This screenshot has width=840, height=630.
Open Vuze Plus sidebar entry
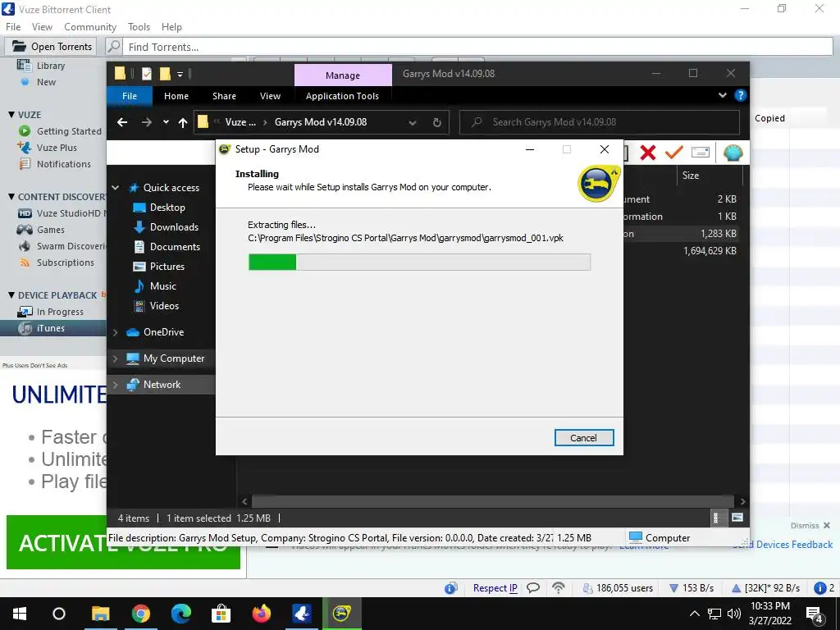(57, 148)
